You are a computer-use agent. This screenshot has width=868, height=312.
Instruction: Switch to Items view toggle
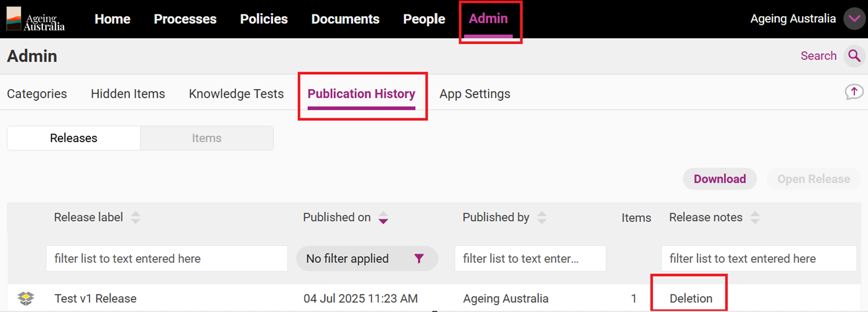coord(206,138)
